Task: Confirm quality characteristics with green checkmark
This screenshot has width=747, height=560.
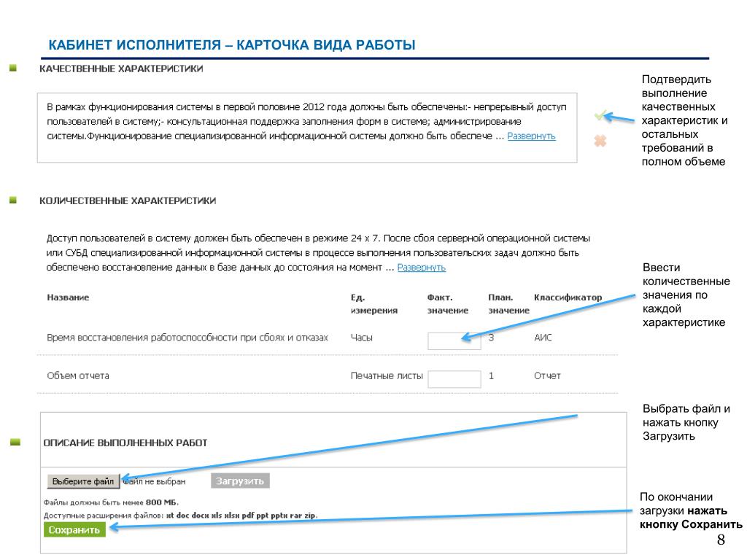Action: (x=600, y=115)
